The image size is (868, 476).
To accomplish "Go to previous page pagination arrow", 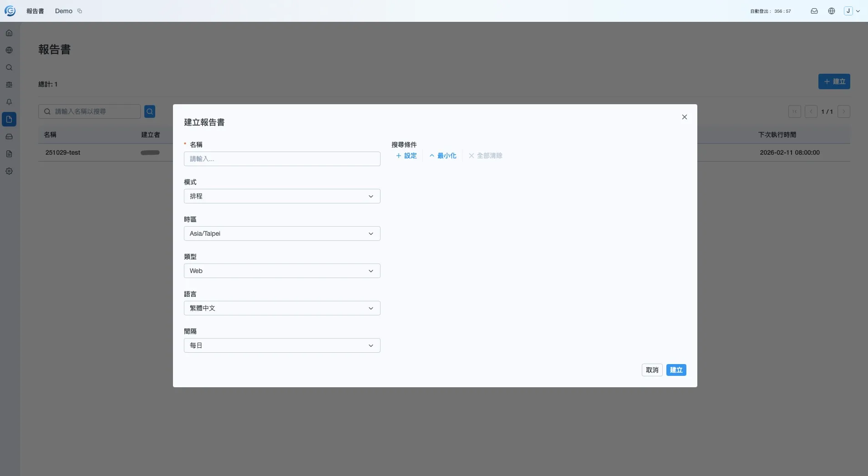I will tap(811, 111).
